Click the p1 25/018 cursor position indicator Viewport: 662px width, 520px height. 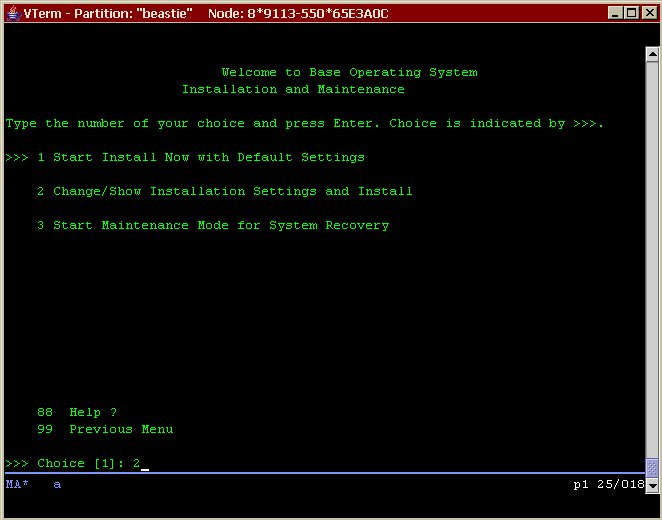click(x=608, y=485)
